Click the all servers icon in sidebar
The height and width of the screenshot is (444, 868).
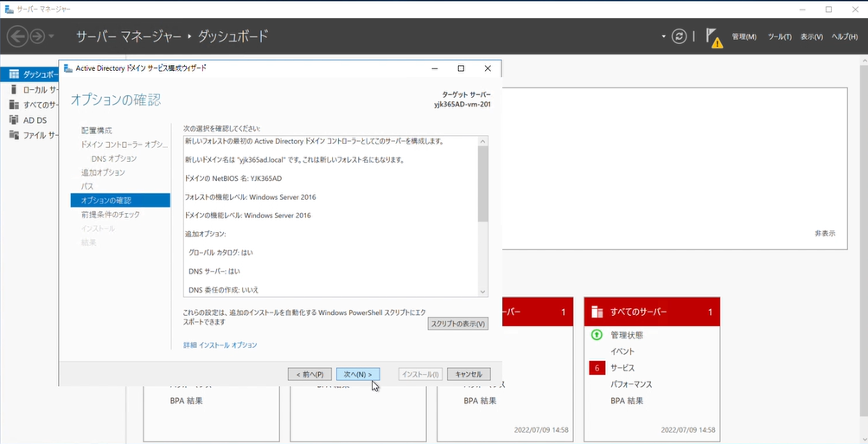pyautogui.click(x=14, y=105)
